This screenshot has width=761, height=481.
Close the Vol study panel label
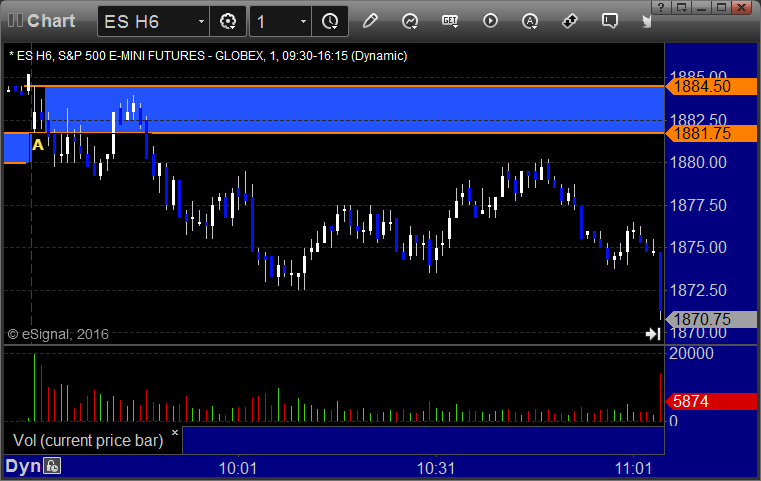click(x=175, y=432)
